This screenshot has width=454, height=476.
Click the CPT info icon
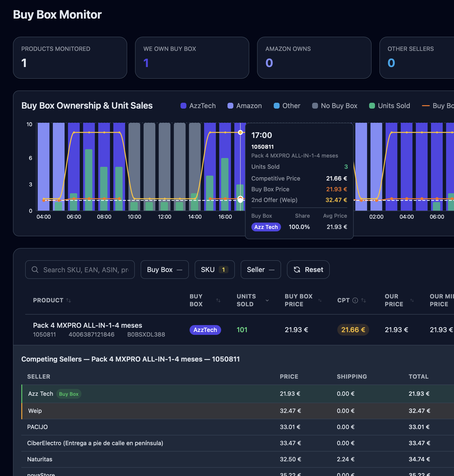click(x=355, y=300)
